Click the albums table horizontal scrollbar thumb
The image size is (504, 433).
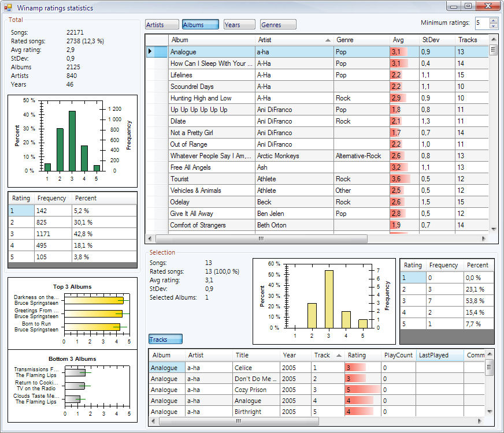click(261, 239)
